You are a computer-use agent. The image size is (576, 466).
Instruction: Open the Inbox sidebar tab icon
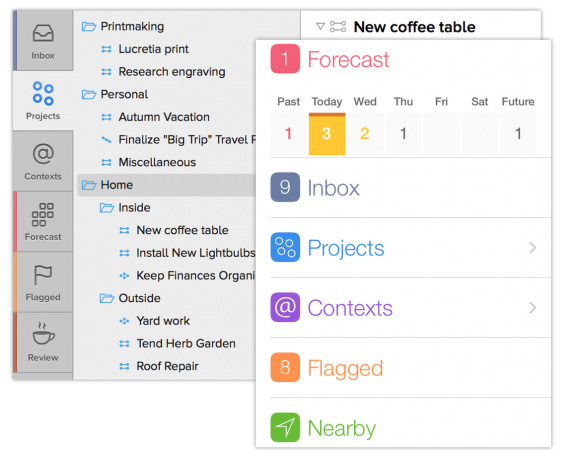coord(43,33)
